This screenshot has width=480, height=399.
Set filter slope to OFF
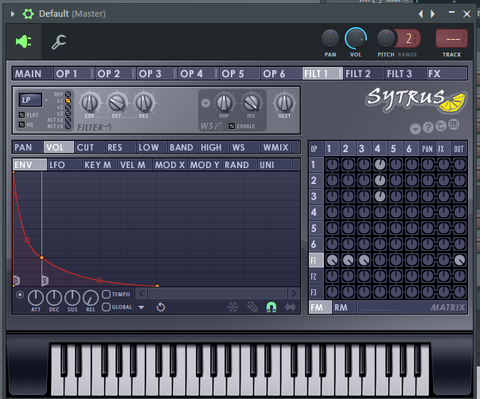click(x=68, y=94)
